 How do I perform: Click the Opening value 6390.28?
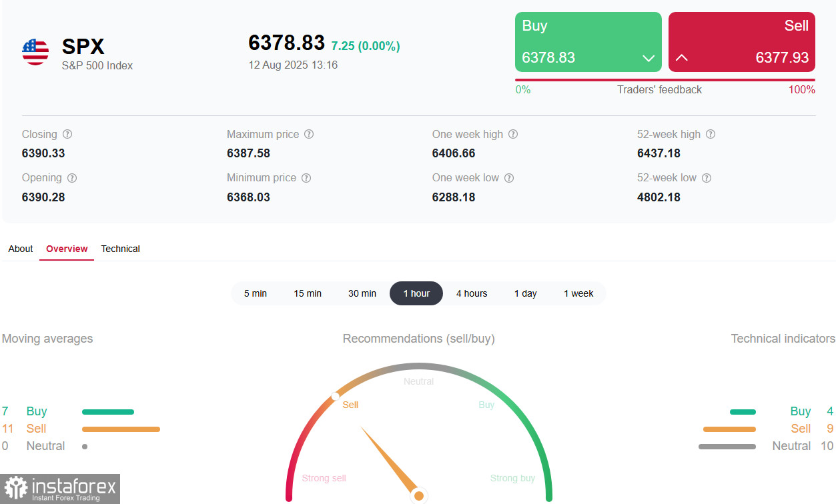point(43,197)
